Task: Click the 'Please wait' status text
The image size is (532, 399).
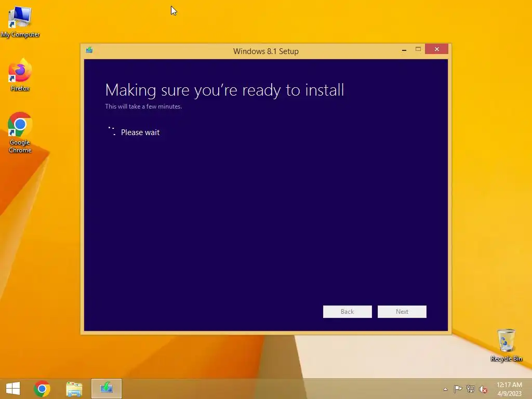Action: pos(140,132)
